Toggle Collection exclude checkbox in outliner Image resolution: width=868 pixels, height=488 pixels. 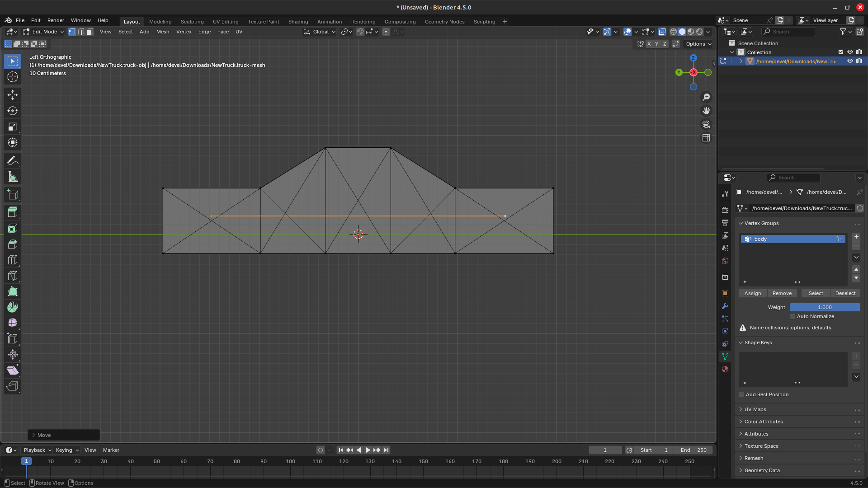click(841, 52)
